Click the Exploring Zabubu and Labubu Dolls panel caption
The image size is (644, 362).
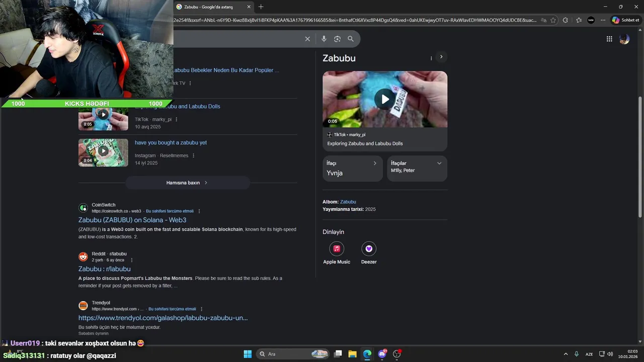pos(365,144)
